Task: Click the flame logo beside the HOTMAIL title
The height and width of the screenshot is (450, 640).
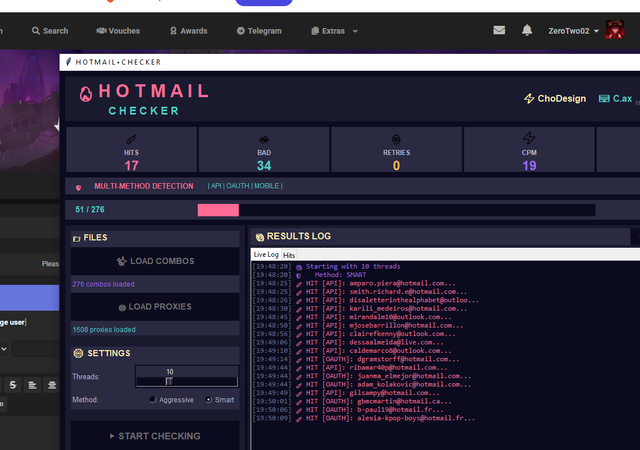Action: (86, 94)
